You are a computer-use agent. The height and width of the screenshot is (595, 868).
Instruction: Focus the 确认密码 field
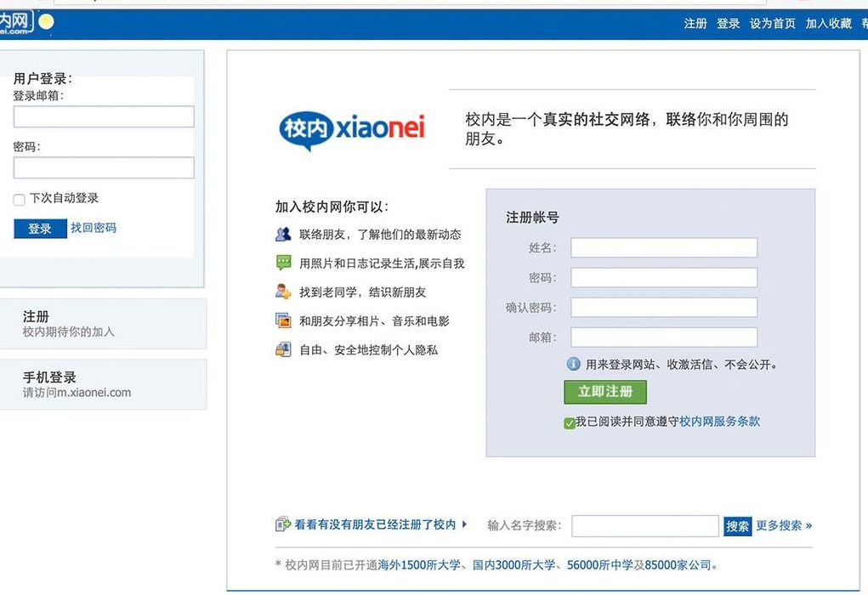pos(664,307)
